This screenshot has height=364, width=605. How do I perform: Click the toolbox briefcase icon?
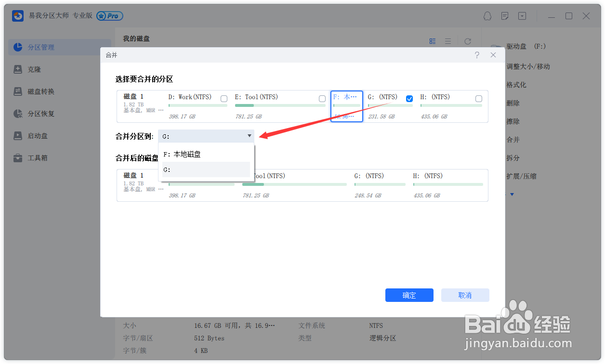18,158
